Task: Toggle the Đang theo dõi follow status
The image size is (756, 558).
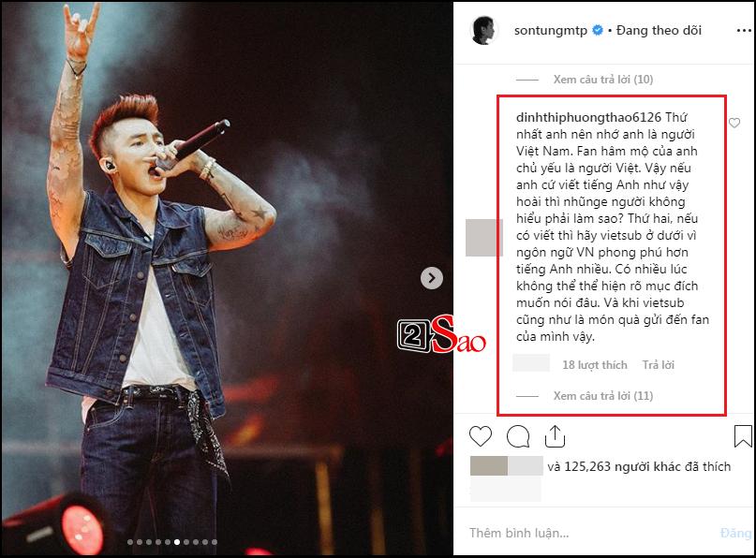Action: (x=659, y=30)
